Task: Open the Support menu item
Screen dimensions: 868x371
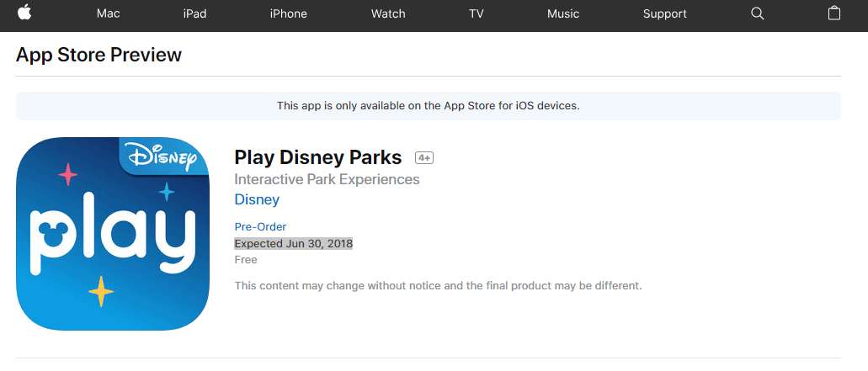Action: [665, 13]
